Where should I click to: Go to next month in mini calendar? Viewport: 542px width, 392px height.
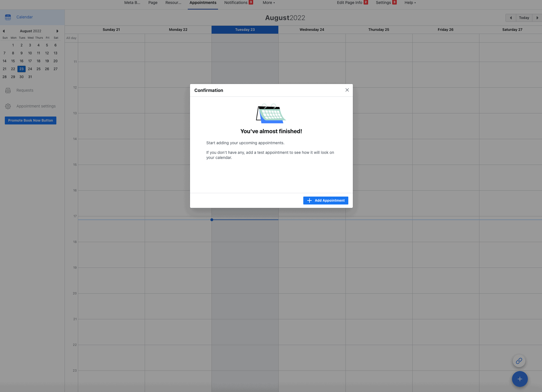pos(57,31)
